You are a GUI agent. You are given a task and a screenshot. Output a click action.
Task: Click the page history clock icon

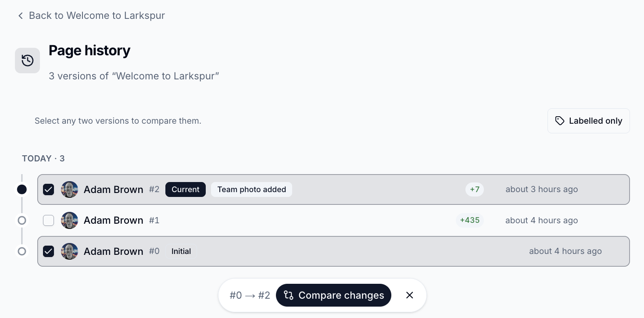click(28, 61)
